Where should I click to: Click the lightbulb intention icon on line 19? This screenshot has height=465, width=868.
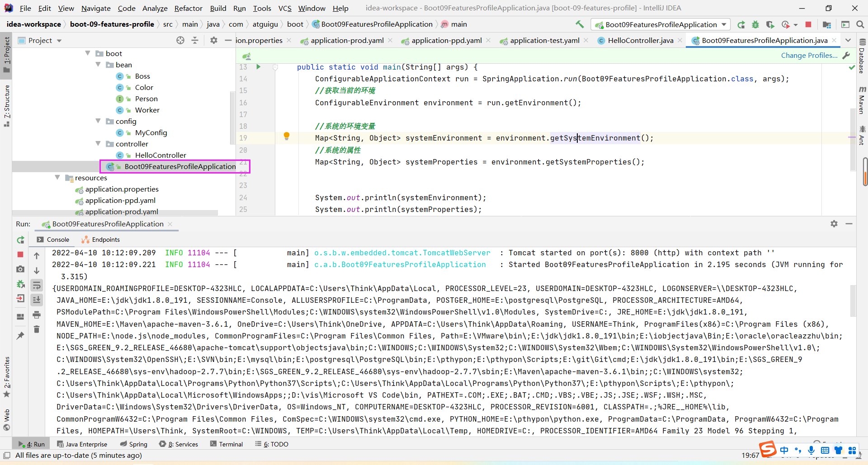point(287,136)
